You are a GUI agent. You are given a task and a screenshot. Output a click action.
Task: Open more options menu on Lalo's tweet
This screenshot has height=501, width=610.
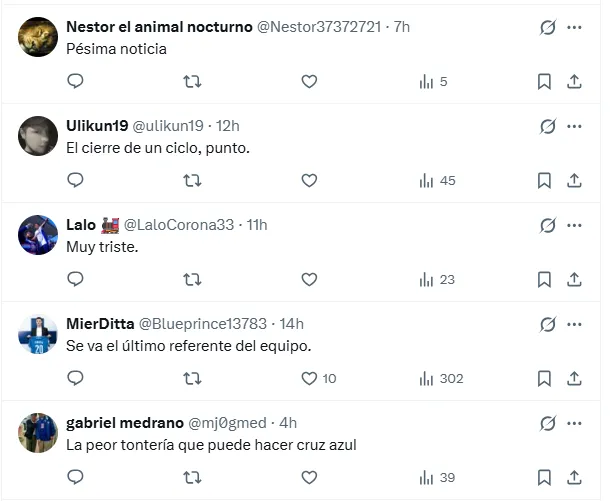click(x=574, y=225)
